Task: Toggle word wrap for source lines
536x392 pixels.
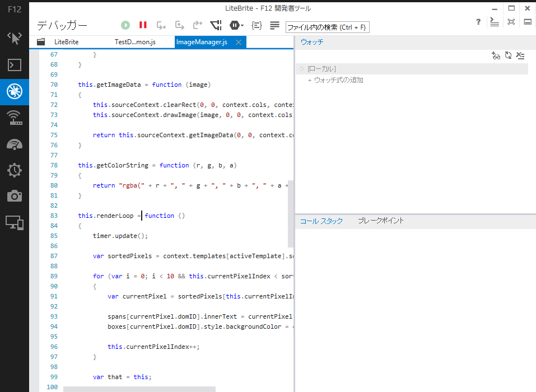Action: pyautogui.click(x=274, y=25)
